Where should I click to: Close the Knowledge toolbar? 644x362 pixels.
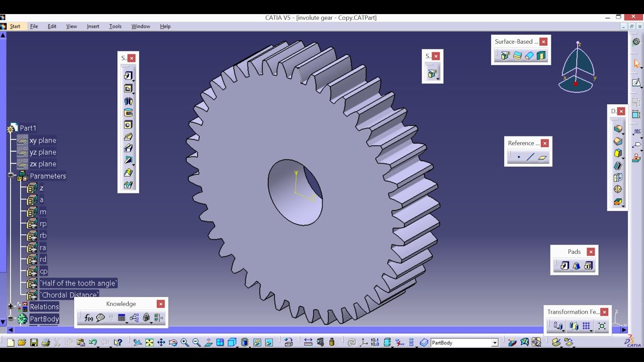tap(160, 304)
